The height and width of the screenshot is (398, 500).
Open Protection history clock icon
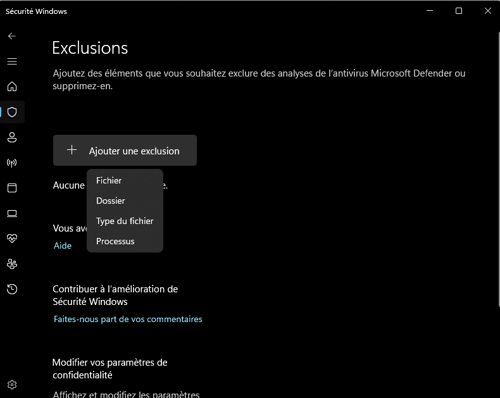click(x=12, y=289)
